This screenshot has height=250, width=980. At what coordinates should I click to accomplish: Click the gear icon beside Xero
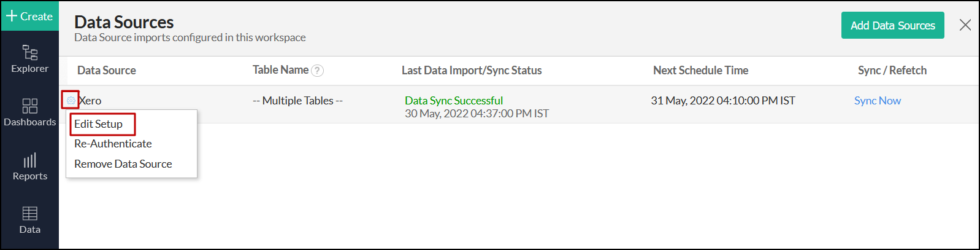[71, 100]
